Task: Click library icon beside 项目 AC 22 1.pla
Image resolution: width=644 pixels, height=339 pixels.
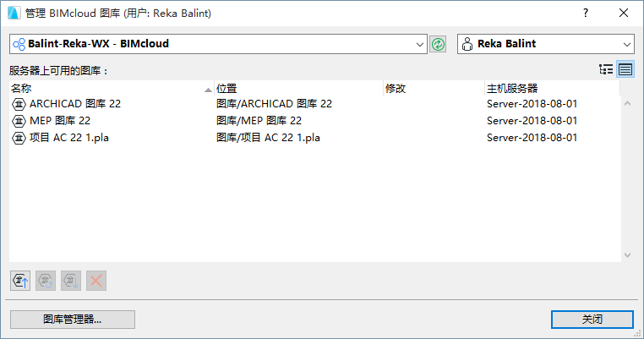Action: pyautogui.click(x=19, y=138)
